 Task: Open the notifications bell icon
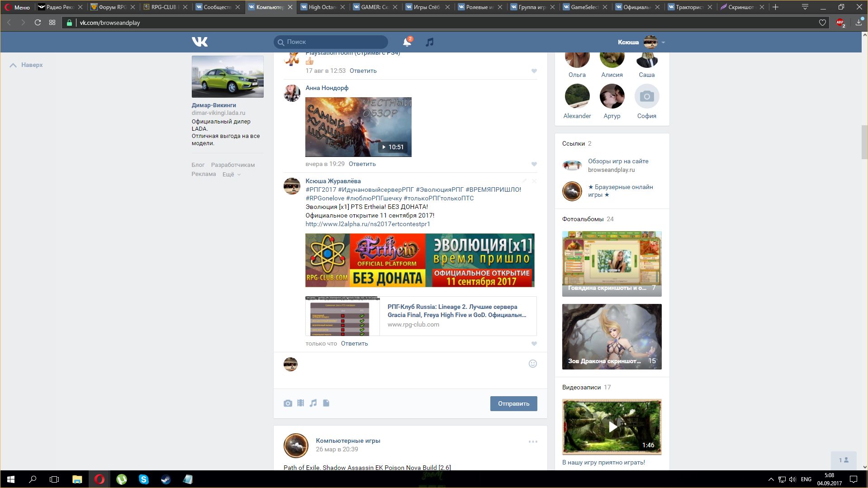[x=407, y=42]
